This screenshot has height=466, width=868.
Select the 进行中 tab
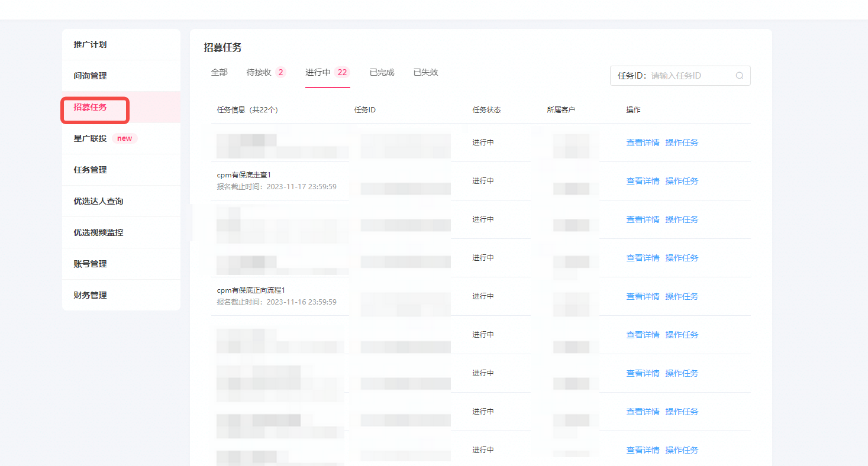(x=328, y=72)
